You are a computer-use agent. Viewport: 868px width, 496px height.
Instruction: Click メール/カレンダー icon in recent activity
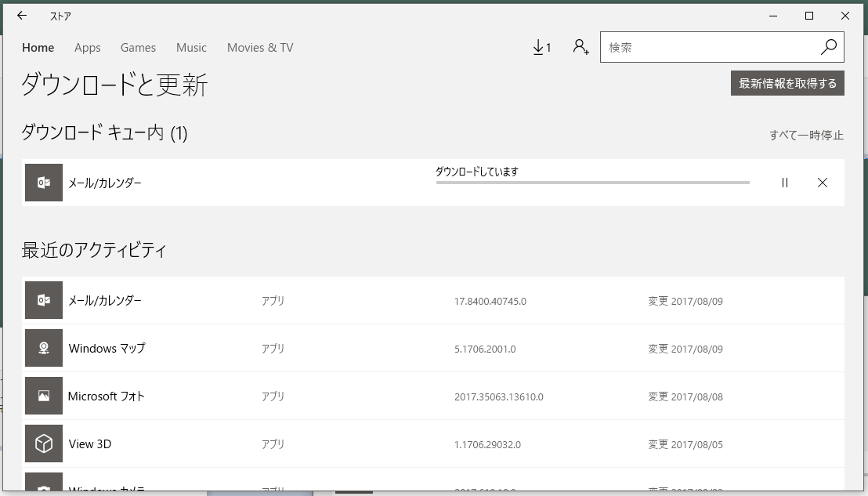pos(44,300)
